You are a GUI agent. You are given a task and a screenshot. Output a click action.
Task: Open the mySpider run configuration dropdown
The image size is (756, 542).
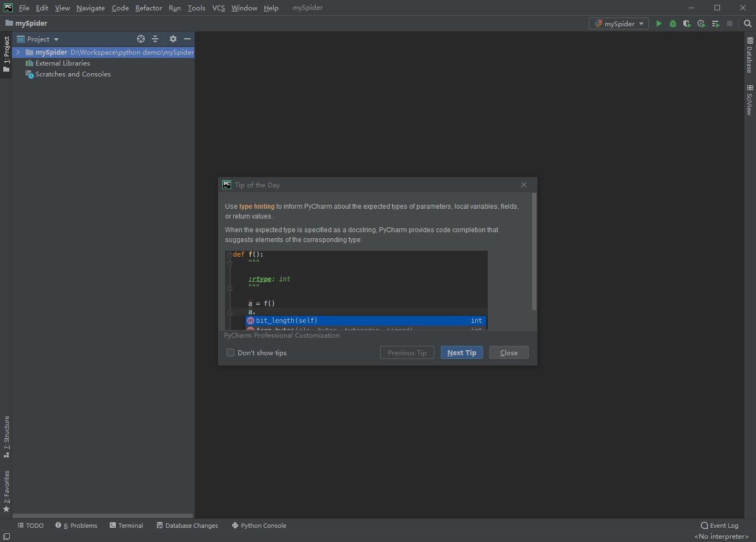point(619,23)
